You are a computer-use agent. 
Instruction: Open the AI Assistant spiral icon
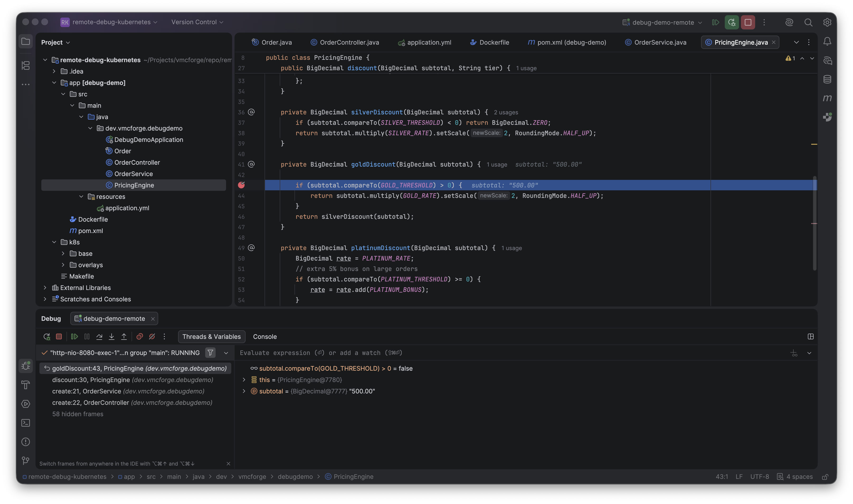789,22
